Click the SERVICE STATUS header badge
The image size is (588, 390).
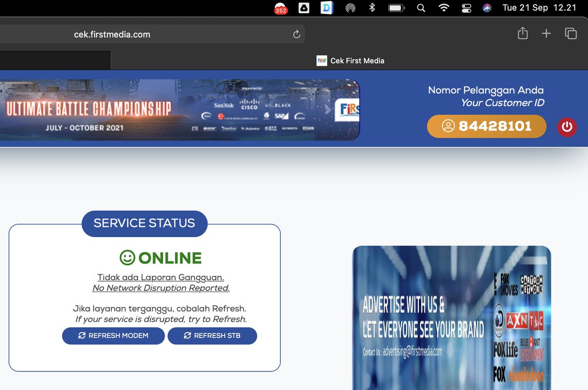(x=144, y=223)
